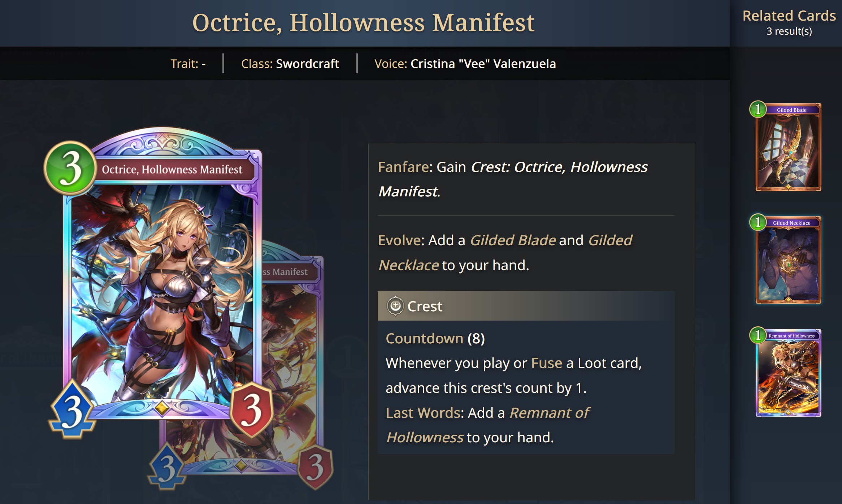Follow the Remnant of Hollowness text link

pos(488,425)
